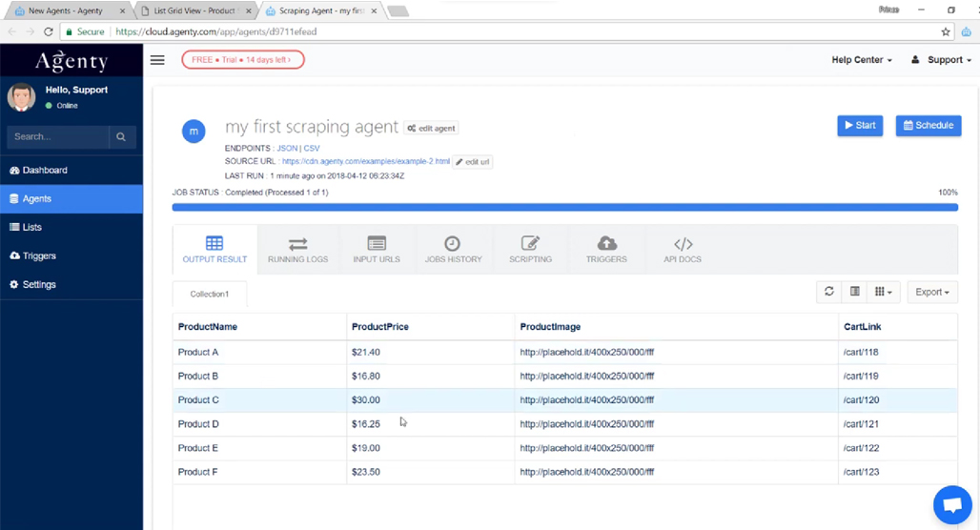This screenshot has width=980, height=530.
Task: Focus the sidebar Search field
Action: coord(57,137)
